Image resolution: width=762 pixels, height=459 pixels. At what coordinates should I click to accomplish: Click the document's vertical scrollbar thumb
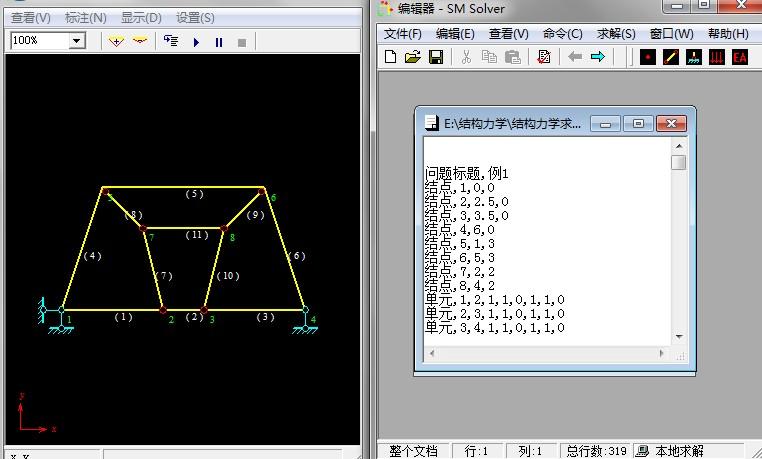point(678,162)
